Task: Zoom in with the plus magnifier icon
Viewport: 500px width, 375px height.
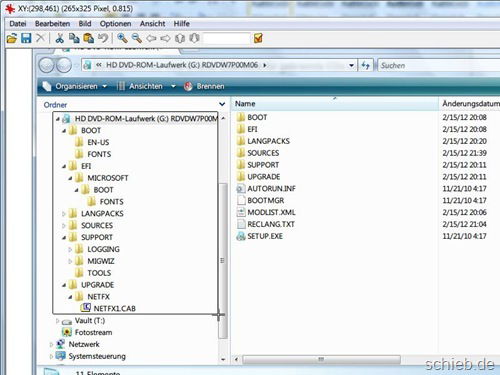Action: coord(122,38)
